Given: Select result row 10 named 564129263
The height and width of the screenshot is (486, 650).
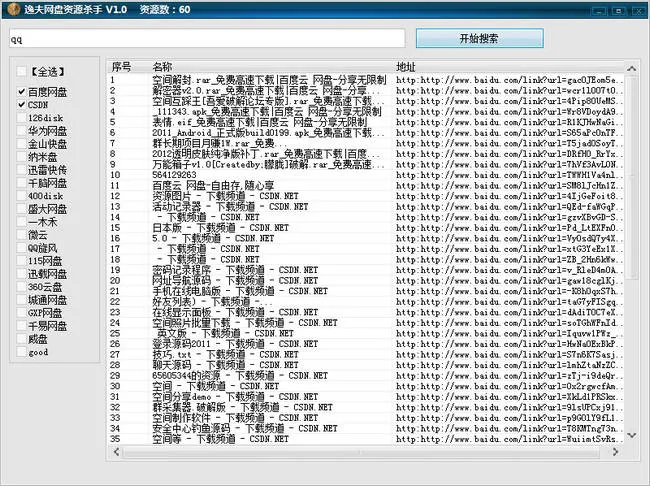Looking at the screenshot, I should tap(367, 175).
